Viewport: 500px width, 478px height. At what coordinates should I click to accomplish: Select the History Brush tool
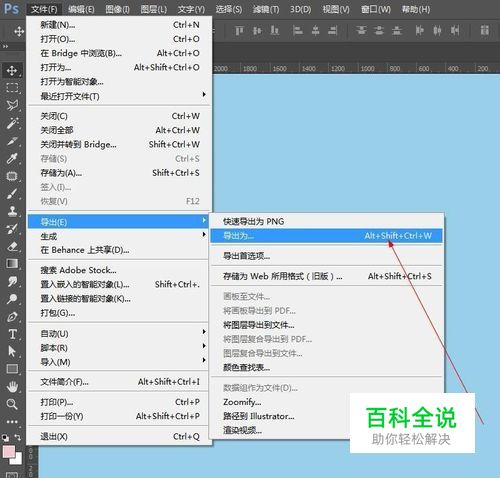12,229
